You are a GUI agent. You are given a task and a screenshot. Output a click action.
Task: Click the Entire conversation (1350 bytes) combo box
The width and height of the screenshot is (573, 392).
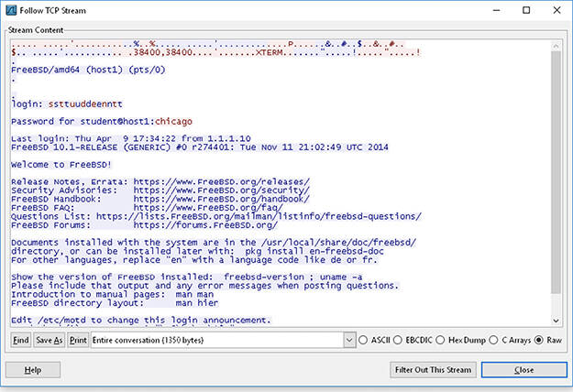coord(223,340)
